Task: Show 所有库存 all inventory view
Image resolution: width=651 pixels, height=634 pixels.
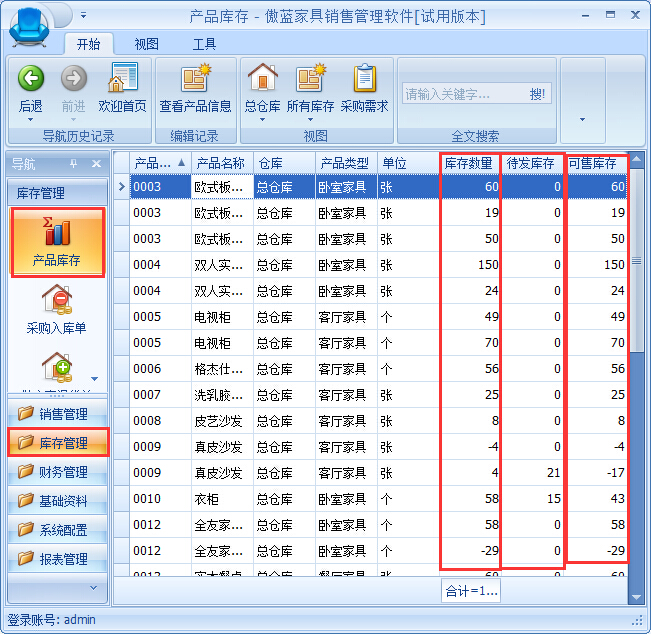Action: tap(310, 79)
